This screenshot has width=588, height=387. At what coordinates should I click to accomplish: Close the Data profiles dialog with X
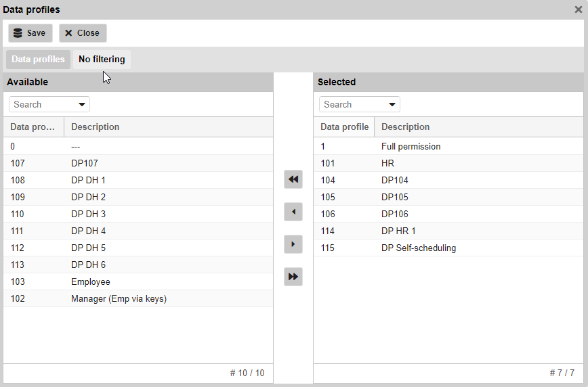(x=579, y=9)
